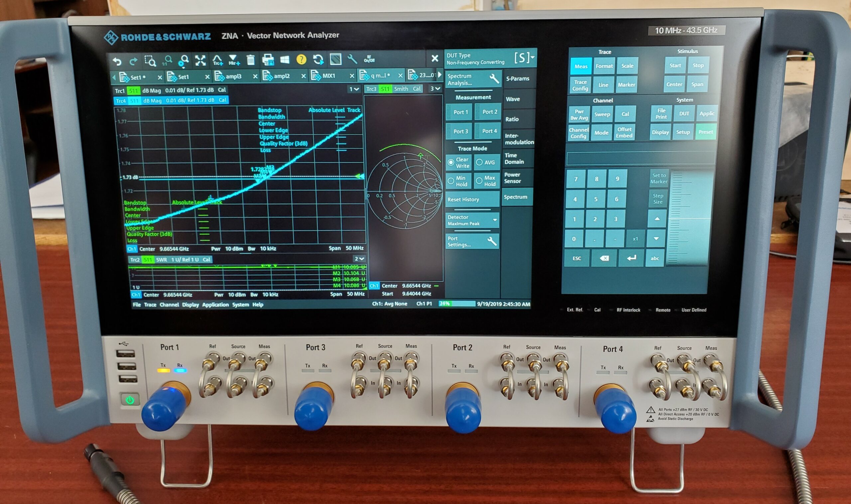
Task: Open help with the yellow question mark
Action: coord(301,60)
